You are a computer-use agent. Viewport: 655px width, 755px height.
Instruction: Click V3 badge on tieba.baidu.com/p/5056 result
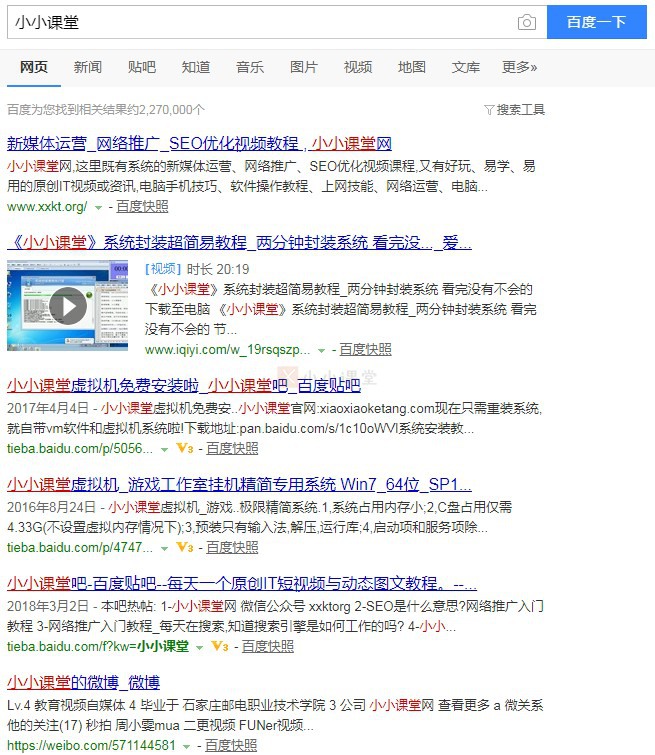click(185, 448)
